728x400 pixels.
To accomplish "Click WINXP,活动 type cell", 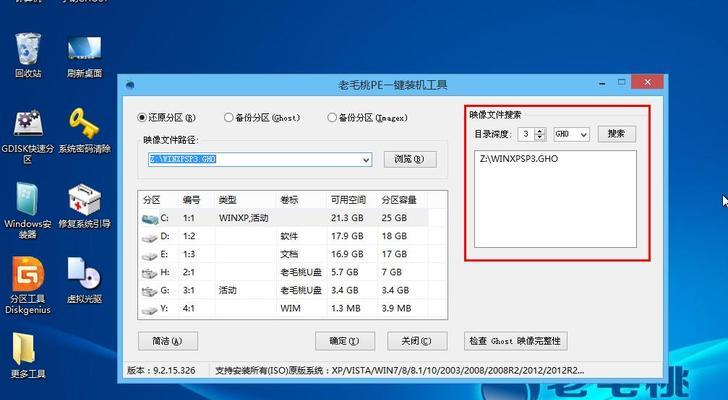I will click(x=243, y=218).
